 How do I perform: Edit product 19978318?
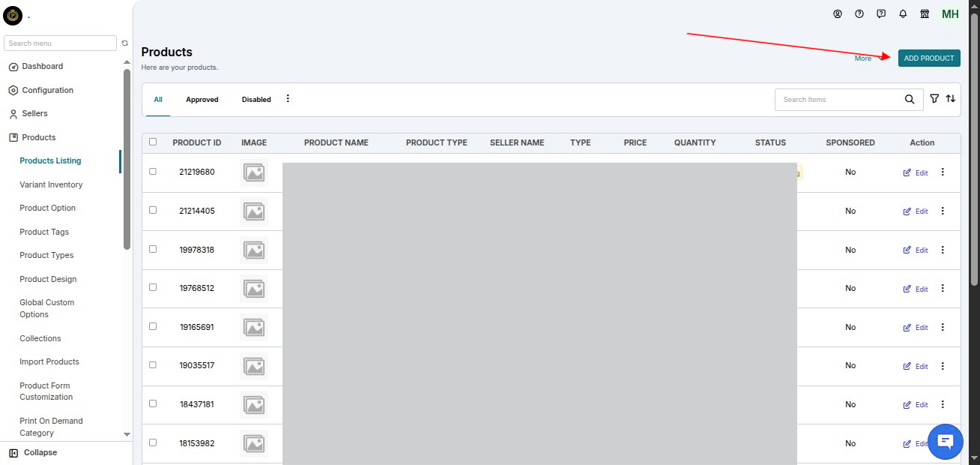(916, 250)
